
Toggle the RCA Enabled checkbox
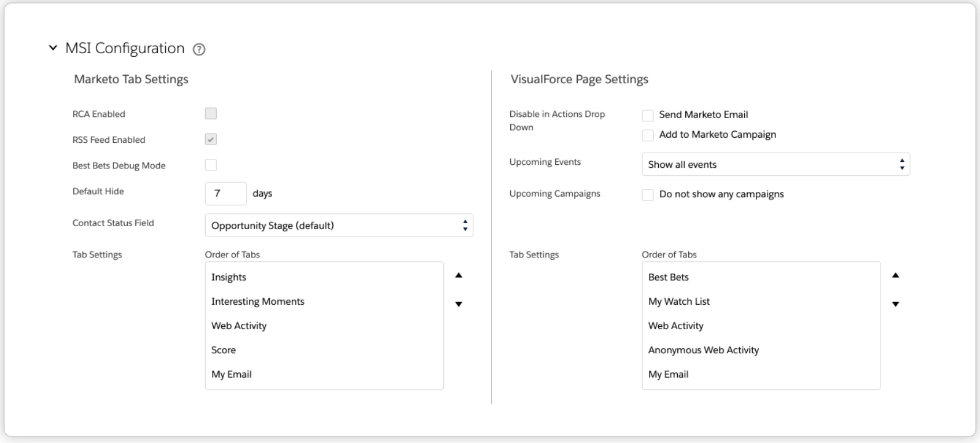tap(211, 113)
